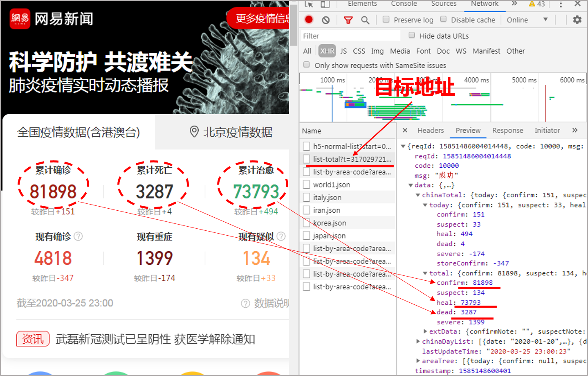Check the iran.json checkbox
This screenshot has height=376, width=588.
point(306,210)
